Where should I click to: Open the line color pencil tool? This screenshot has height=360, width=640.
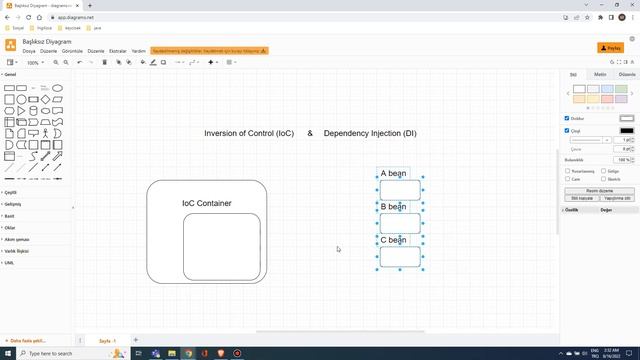[153, 62]
